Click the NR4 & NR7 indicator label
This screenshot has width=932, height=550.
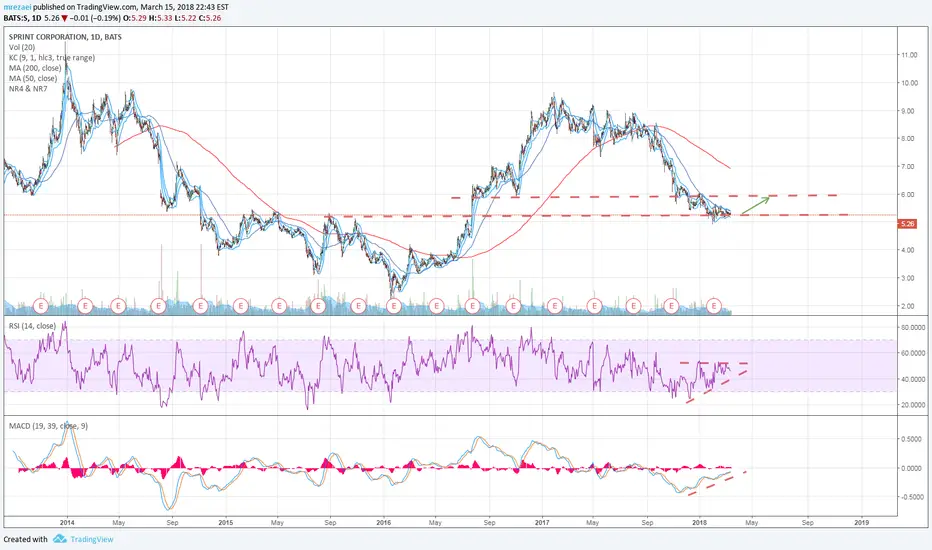coord(28,89)
